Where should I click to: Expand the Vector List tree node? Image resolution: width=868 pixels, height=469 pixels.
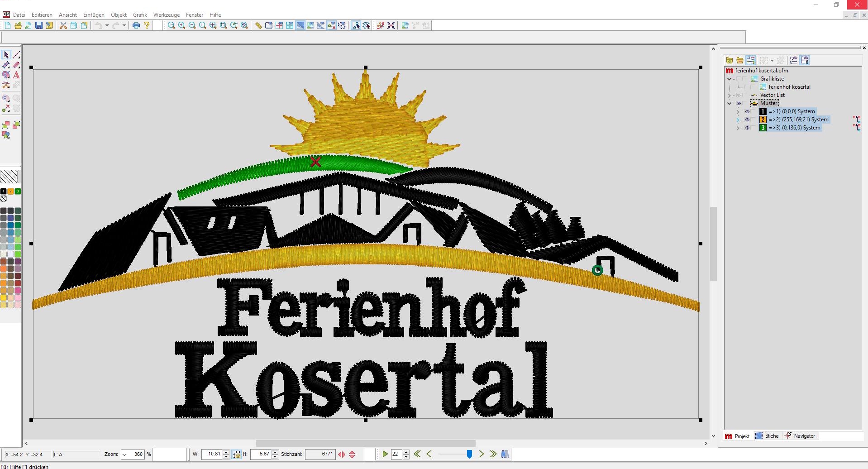tap(730, 95)
